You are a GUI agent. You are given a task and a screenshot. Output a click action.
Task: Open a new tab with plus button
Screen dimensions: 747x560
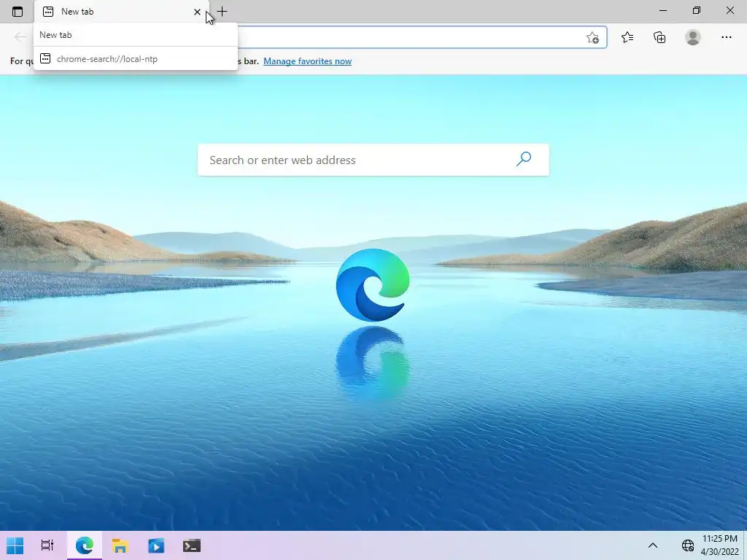click(222, 11)
